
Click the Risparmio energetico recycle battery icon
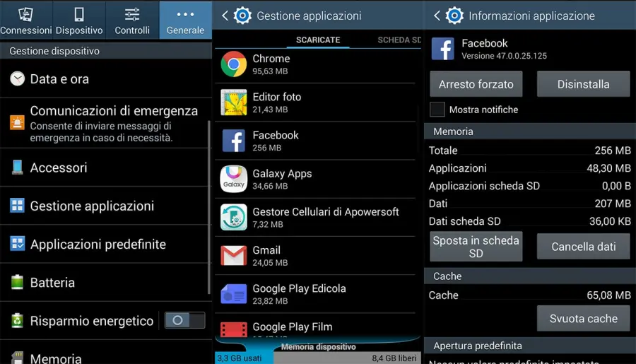[x=17, y=321]
